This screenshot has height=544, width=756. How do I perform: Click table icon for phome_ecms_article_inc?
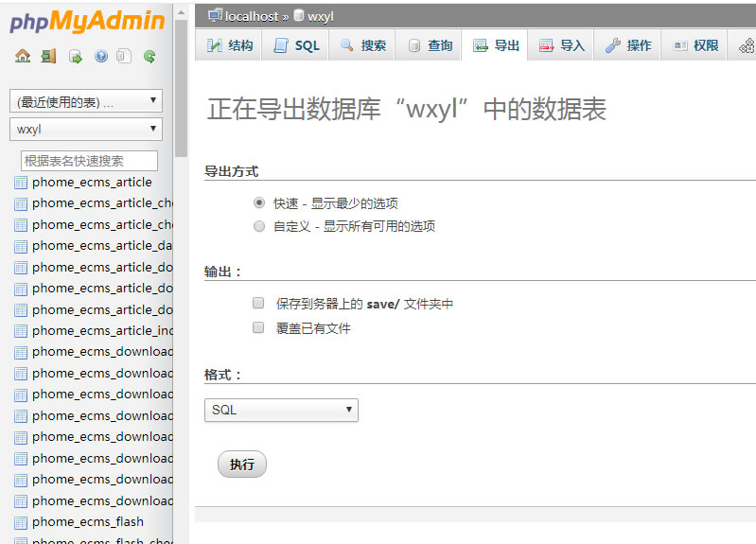tap(21, 331)
